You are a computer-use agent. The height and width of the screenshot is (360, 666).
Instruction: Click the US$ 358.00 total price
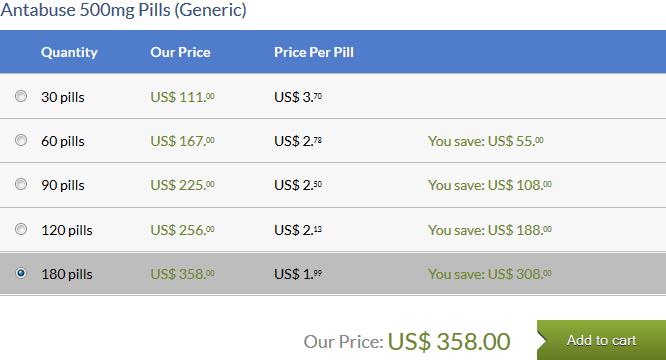(449, 341)
